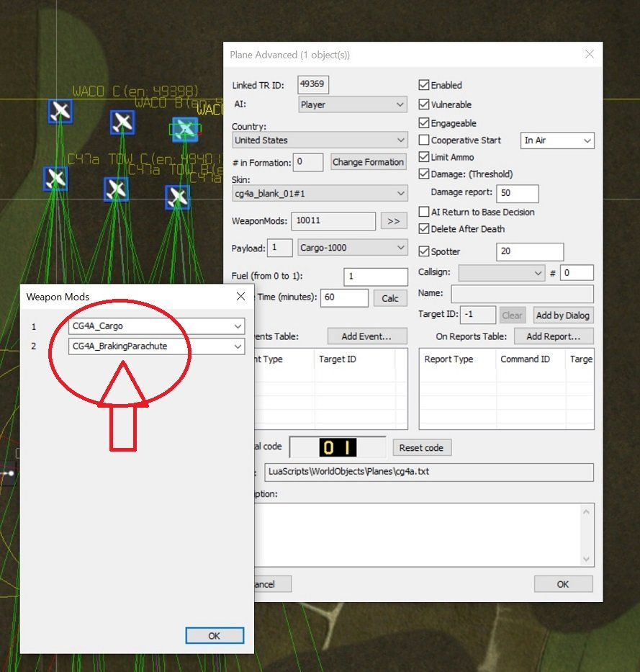
Task: Click the C47a TOW B plane icon
Action: point(116,189)
